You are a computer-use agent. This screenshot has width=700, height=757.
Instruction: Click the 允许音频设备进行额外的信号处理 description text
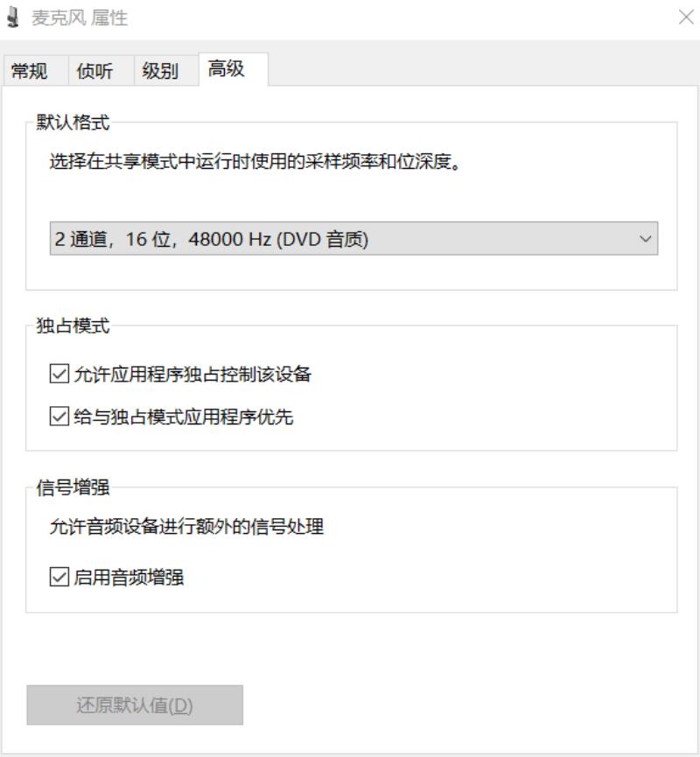[186, 526]
